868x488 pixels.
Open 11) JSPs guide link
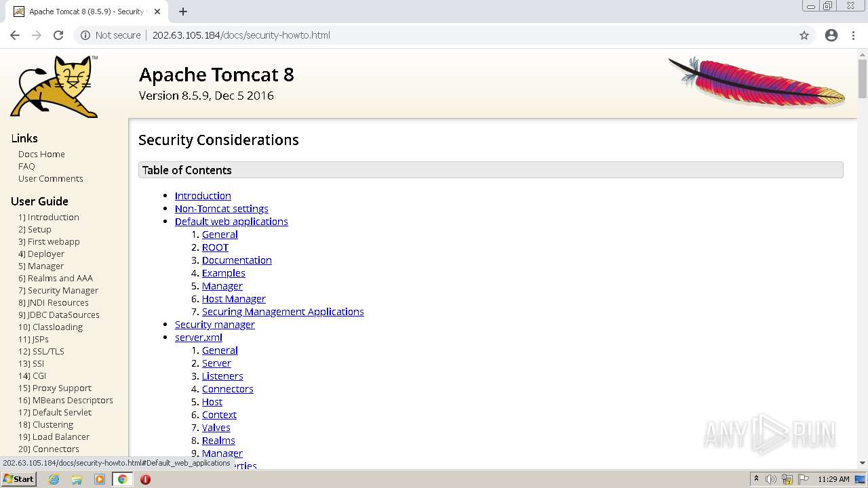pyautogui.click(x=33, y=339)
